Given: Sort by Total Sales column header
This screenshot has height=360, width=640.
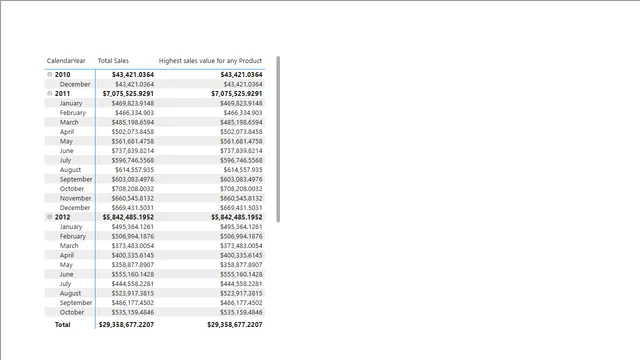Looking at the screenshot, I should [x=113, y=61].
